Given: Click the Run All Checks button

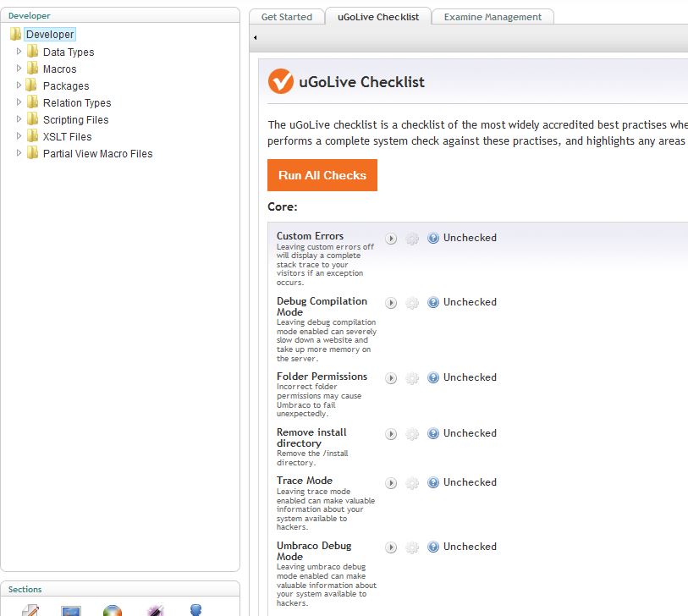Looking at the screenshot, I should 322,175.
